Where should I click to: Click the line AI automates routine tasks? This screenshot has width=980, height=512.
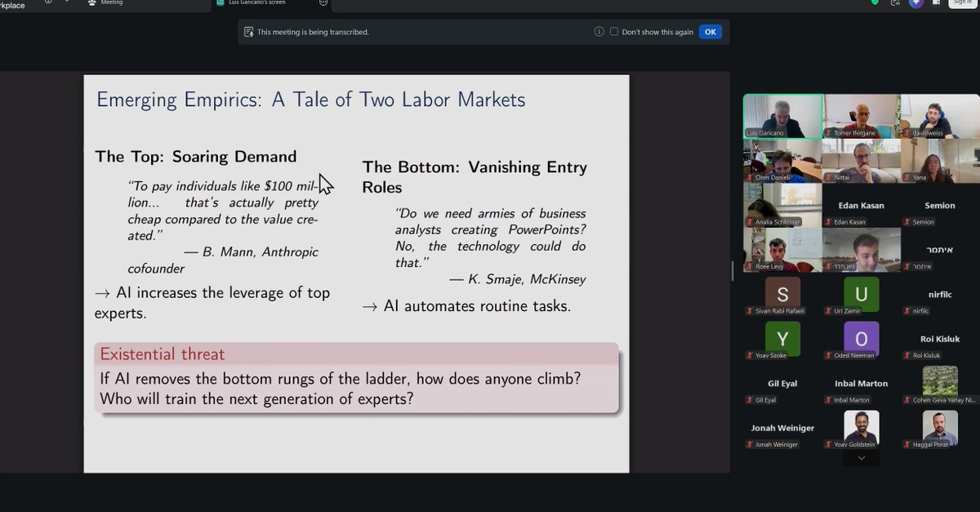[x=466, y=306]
